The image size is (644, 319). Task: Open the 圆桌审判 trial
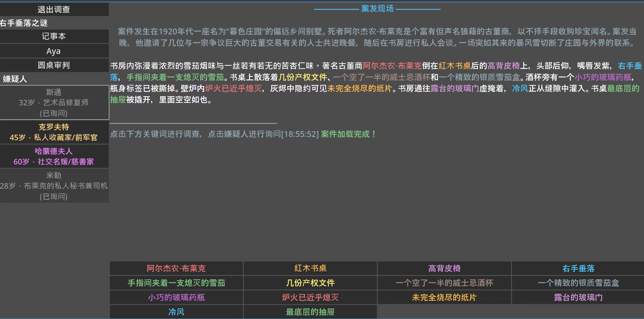tap(54, 65)
